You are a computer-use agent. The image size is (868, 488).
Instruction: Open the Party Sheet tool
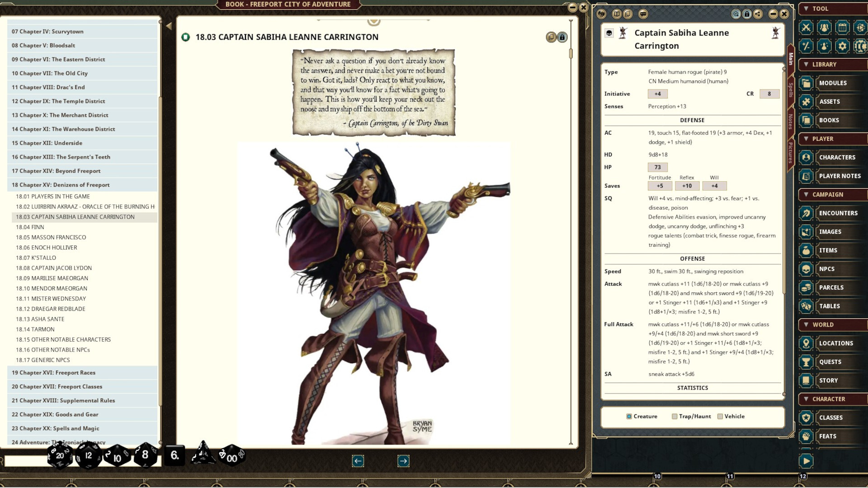click(x=825, y=27)
